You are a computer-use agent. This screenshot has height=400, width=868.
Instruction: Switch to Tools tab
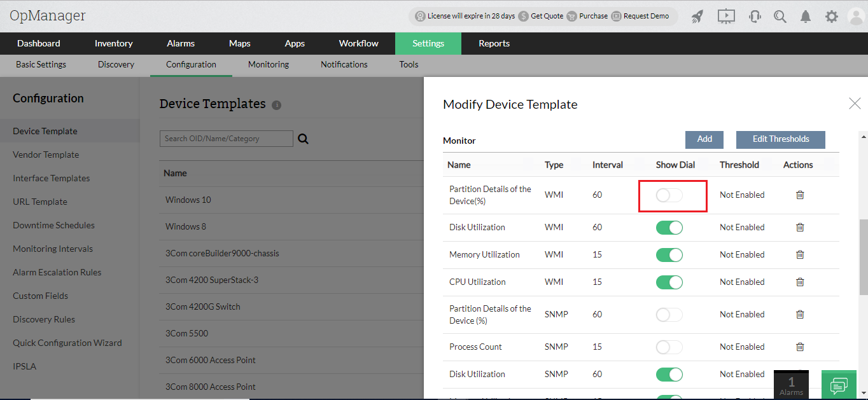coord(409,65)
